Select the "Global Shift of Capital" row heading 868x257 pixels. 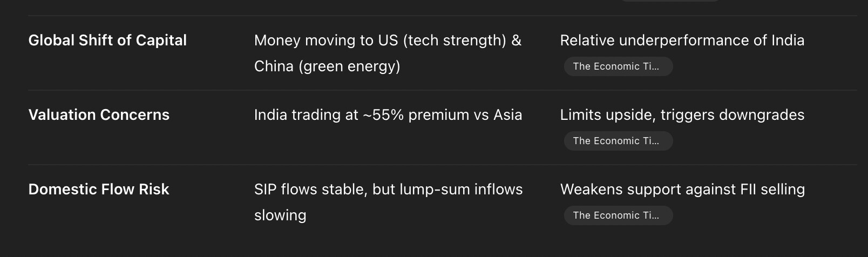107,40
